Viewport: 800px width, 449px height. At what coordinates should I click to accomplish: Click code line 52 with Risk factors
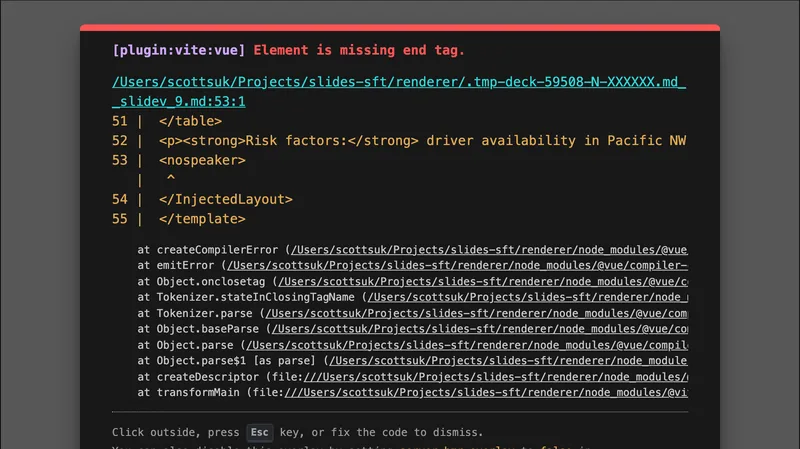[x=420, y=140]
